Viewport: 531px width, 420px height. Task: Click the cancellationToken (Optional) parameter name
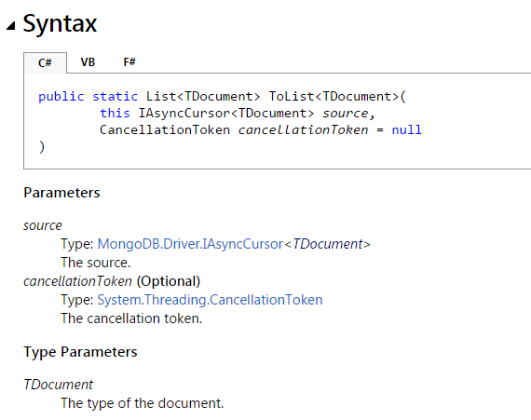pos(112,281)
